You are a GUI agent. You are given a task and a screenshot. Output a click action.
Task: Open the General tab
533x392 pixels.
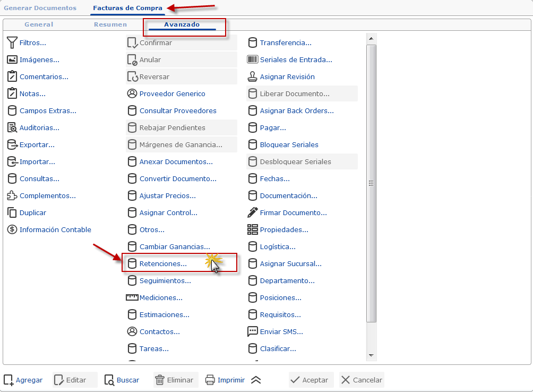39,24
